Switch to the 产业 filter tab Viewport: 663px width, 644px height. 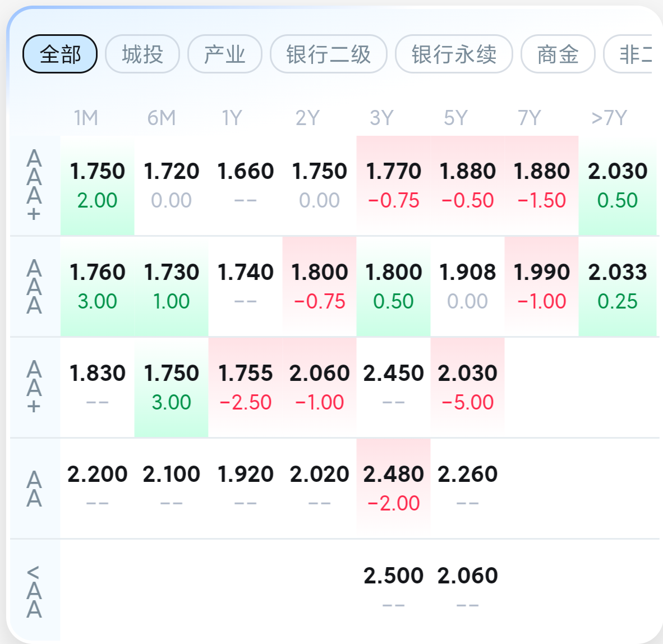tap(225, 54)
